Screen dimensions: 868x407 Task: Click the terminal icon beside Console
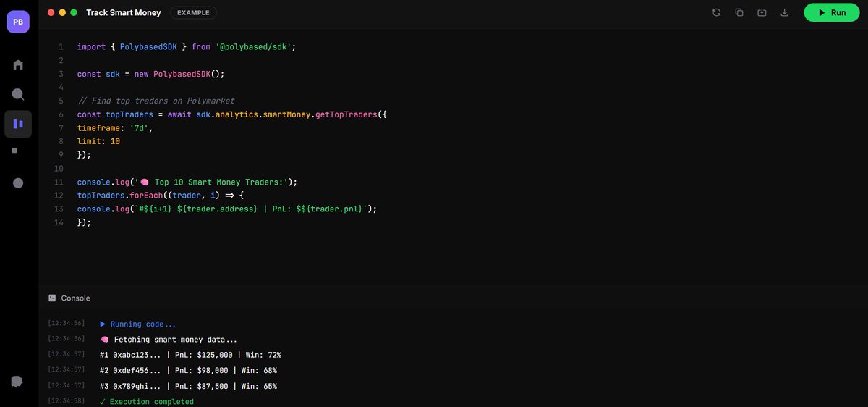(x=52, y=298)
